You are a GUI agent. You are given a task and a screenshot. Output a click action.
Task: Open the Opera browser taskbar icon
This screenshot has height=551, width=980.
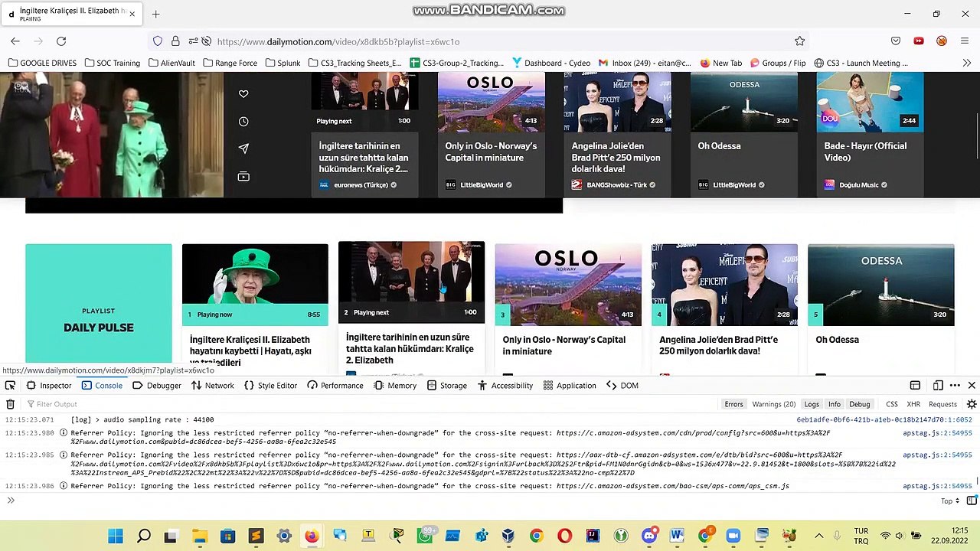(x=564, y=536)
